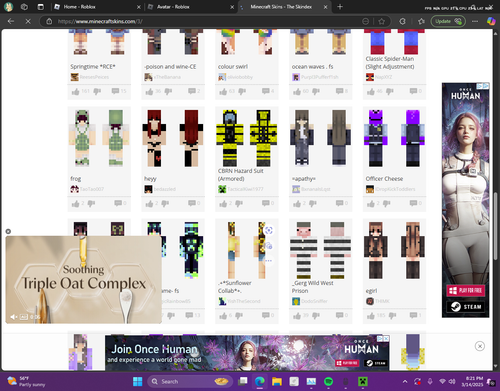Like the CBRN Hazard Suit skin
500x391 pixels.
coord(223,204)
